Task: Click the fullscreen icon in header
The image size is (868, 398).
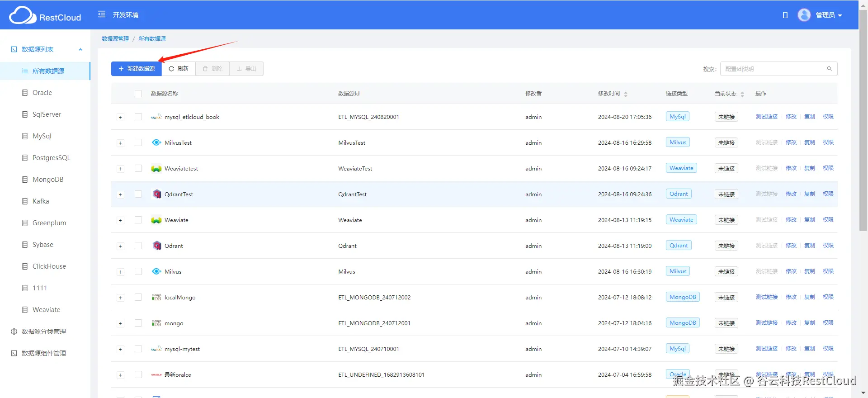Action: click(785, 15)
